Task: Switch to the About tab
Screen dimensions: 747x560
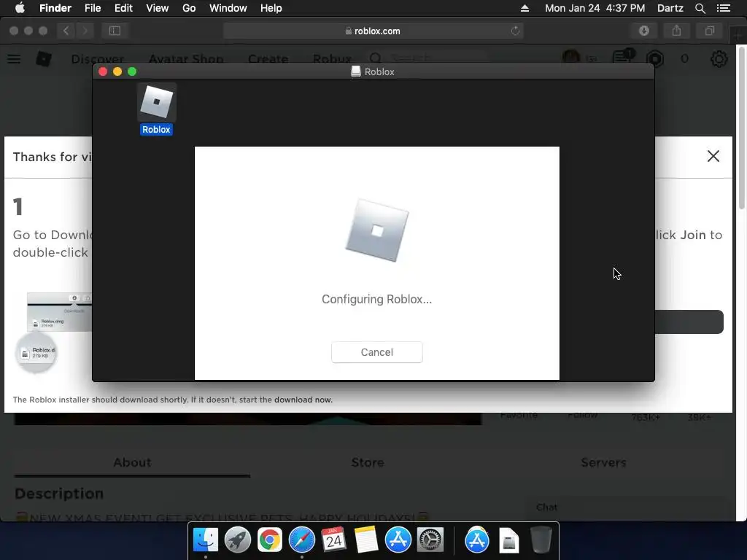Action: point(132,462)
